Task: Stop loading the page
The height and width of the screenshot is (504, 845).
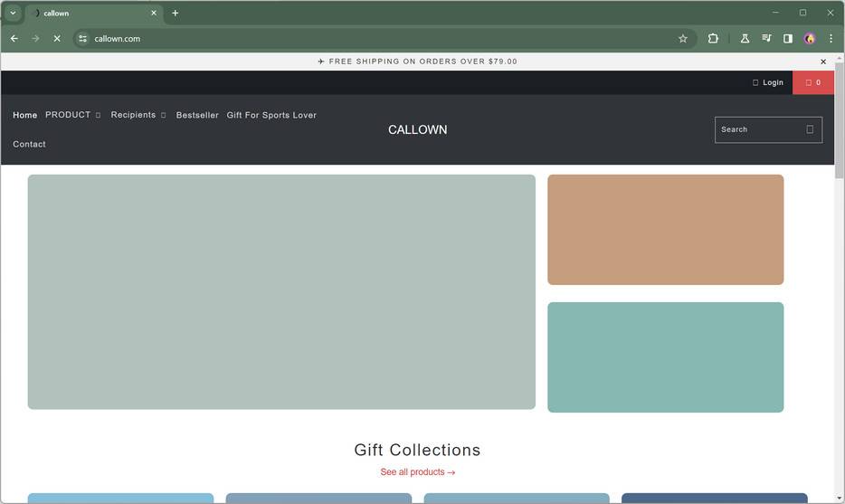Action: pos(57,38)
